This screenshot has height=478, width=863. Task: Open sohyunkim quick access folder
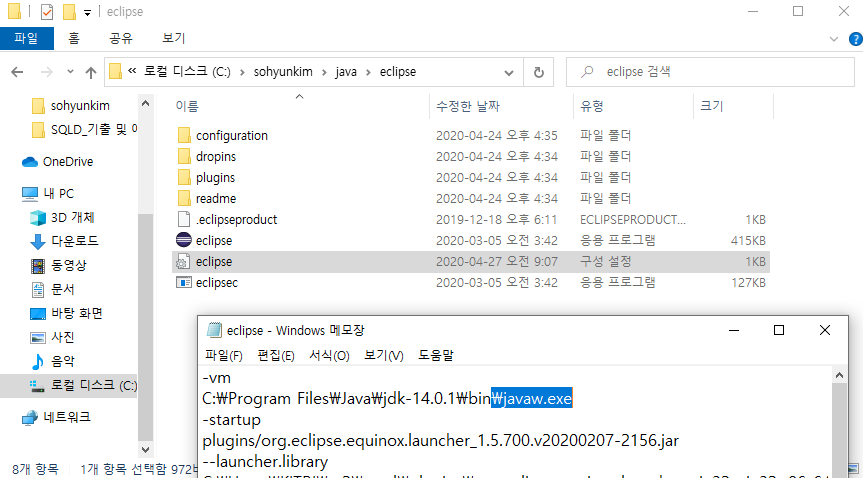70,105
